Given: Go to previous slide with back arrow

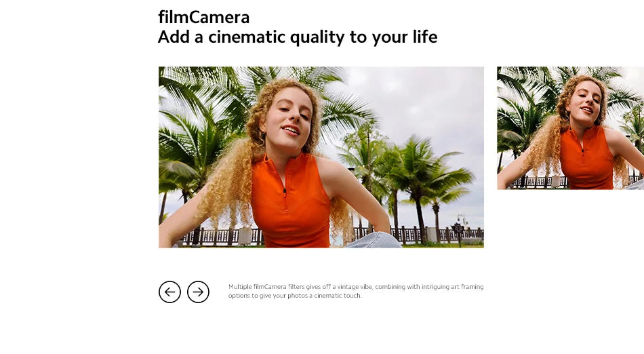Looking at the screenshot, I should point(169,292).
